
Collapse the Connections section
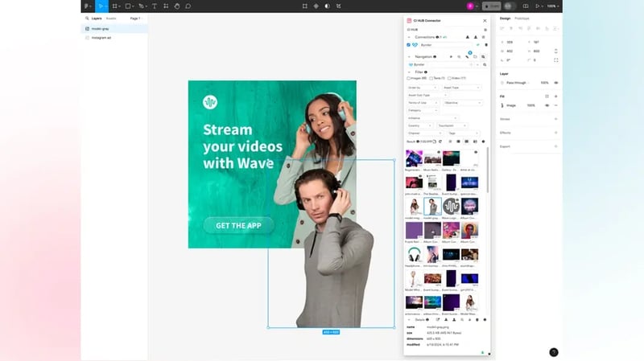(x=409, y=37)
